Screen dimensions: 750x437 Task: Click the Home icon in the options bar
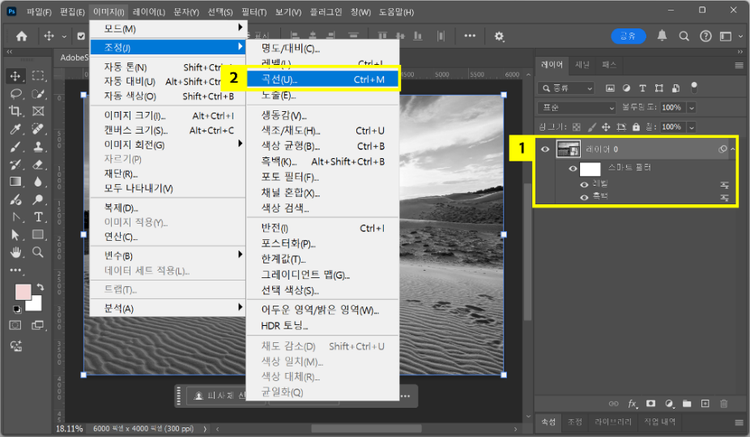point(22,36)
